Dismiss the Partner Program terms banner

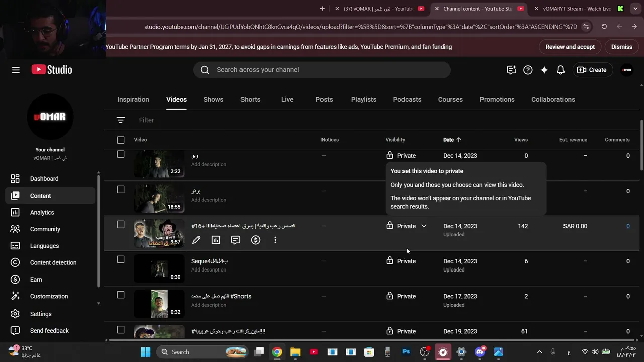[622, 47]
